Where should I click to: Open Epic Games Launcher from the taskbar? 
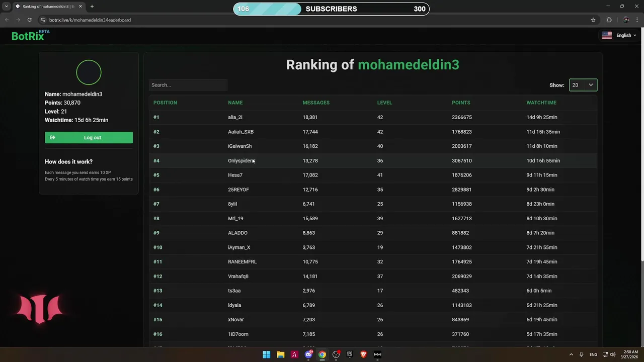coord(350,354)
